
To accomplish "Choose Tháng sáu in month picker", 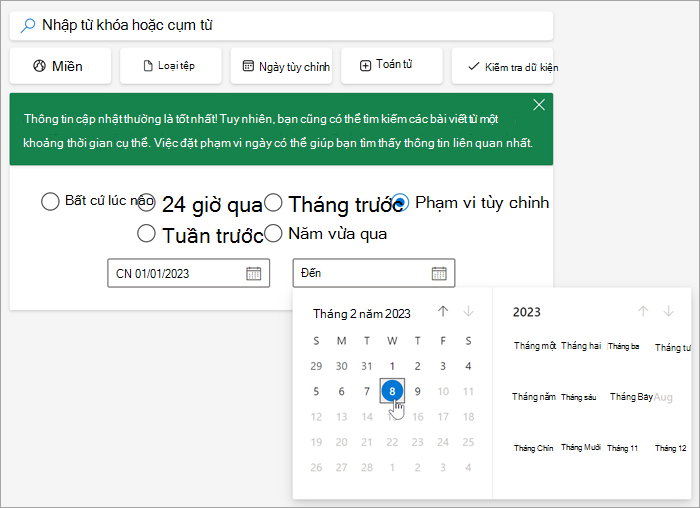I will (579, 397).
